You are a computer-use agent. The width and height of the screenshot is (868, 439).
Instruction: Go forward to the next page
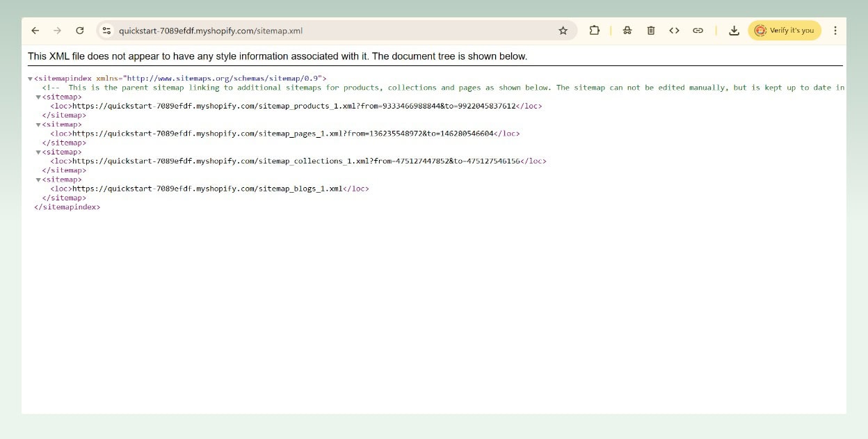57,31
